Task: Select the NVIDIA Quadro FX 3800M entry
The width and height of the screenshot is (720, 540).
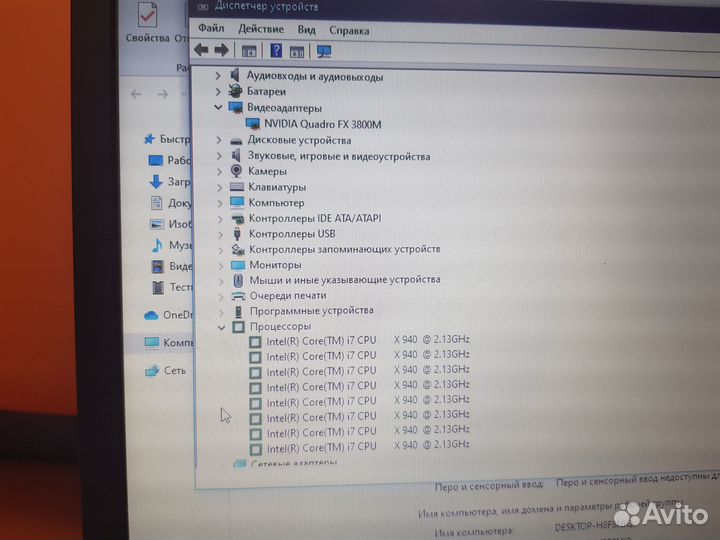Action: pyautogui.click(x=322, y=124)
